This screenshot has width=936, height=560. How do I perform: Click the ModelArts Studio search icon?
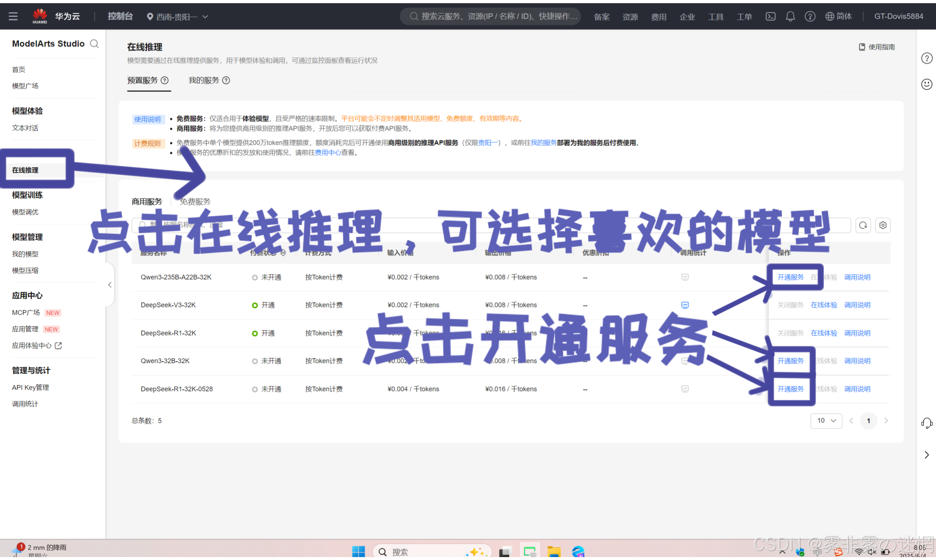[x=95, y=44]
